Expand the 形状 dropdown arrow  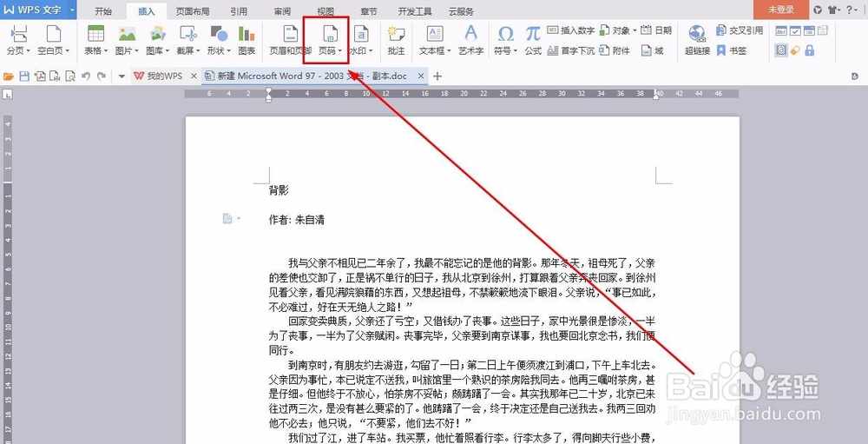click(228, 51)
